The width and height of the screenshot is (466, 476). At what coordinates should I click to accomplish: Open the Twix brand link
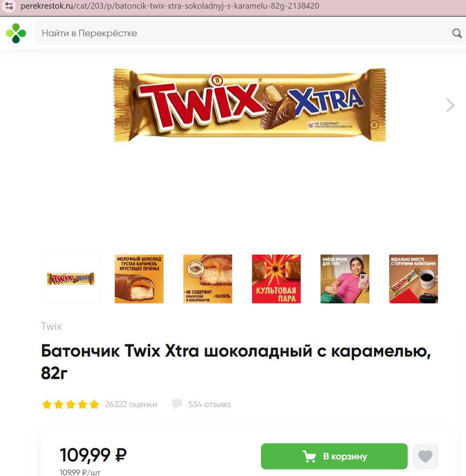tap(51, 326)
